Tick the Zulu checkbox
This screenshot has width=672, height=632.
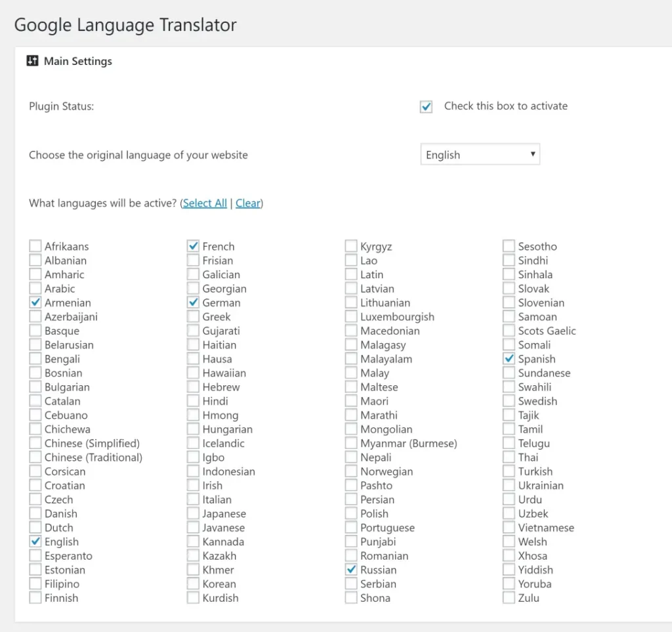tap(509, 597)
